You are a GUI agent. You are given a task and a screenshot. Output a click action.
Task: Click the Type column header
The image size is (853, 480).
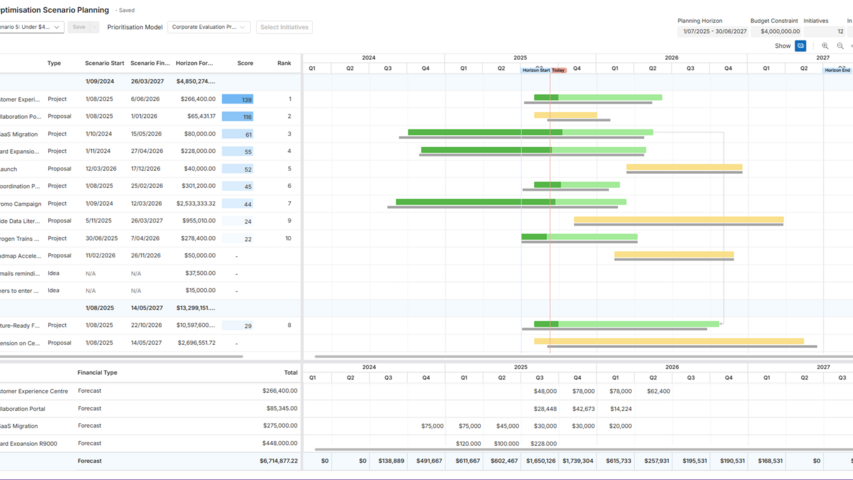pyautogui.click(x=54, y=63)
